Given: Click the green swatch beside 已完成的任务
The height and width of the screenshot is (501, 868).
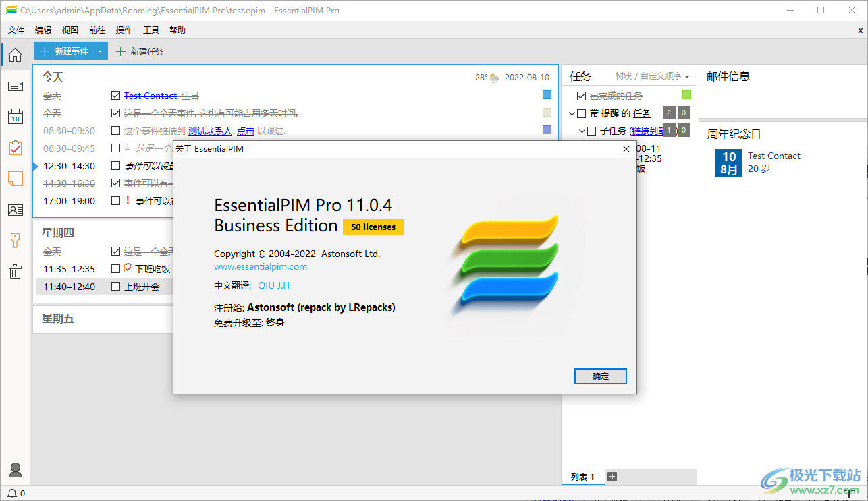Looking at the screenshot, I should pyautogui.click(x=687, y=96).
